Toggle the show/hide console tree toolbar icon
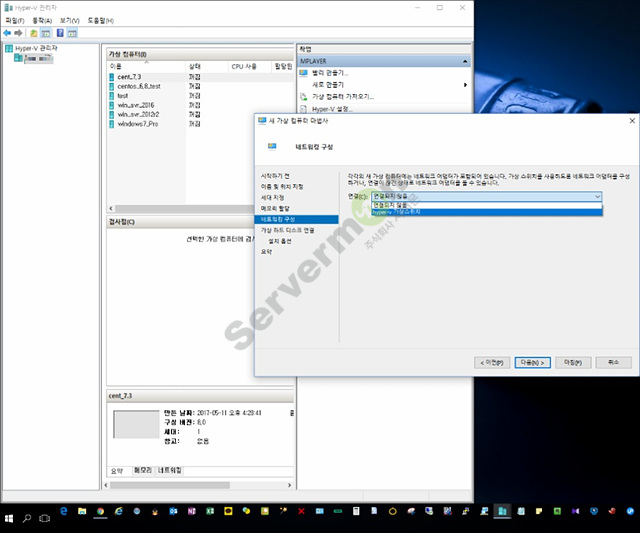The height and width of the screenshot is (533, 640). coord(46,33)
